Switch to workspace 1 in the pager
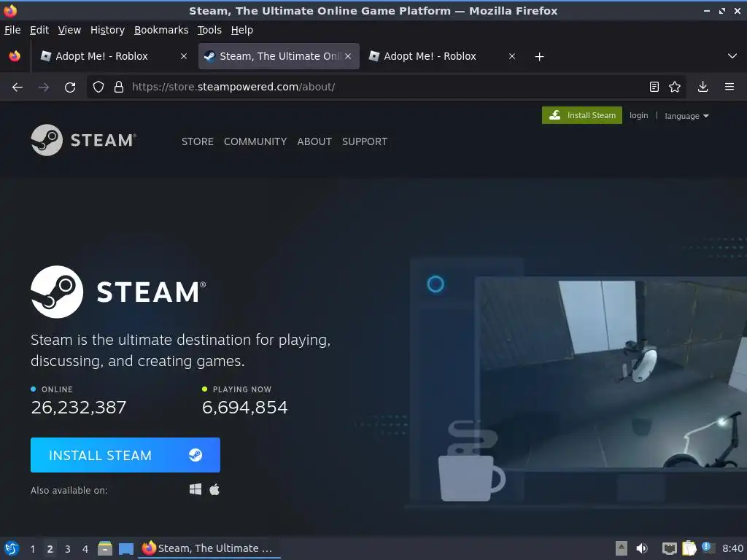 (x=32, y=549)
